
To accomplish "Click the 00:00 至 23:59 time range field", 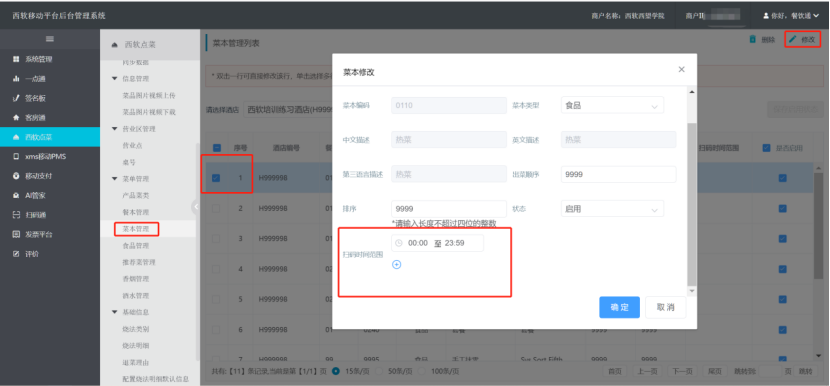I will (437, 243).
